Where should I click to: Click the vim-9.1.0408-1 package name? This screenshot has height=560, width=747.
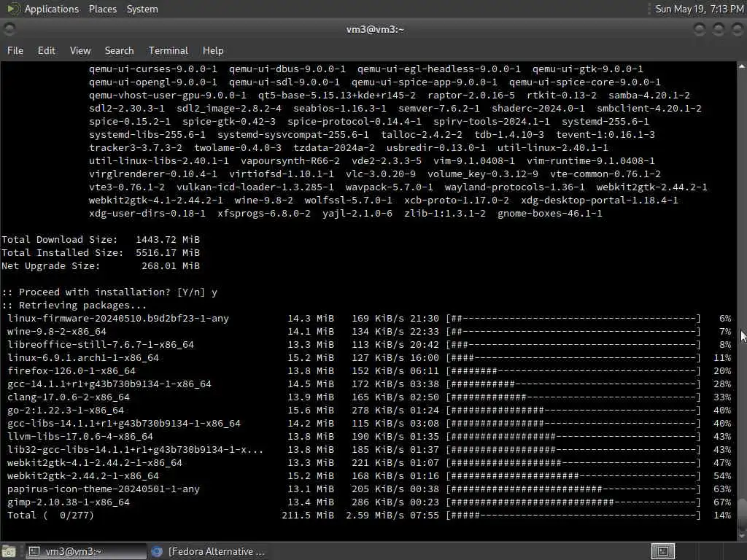click(x=474, y=161)
